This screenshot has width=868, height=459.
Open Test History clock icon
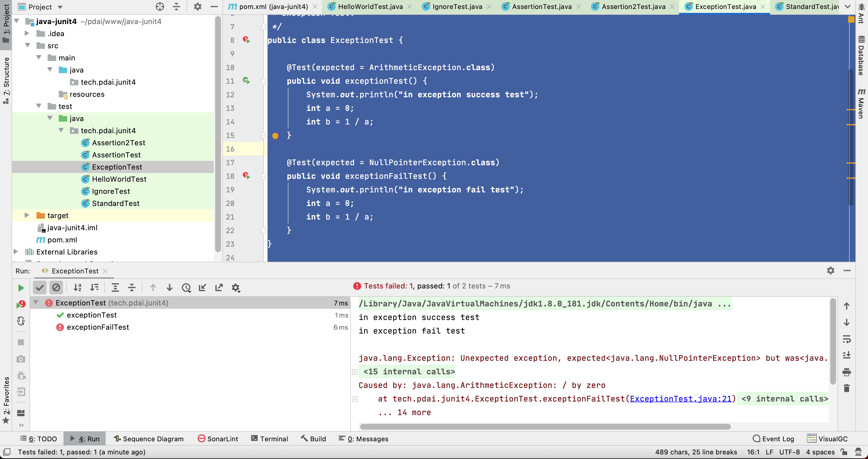point(186,288)
